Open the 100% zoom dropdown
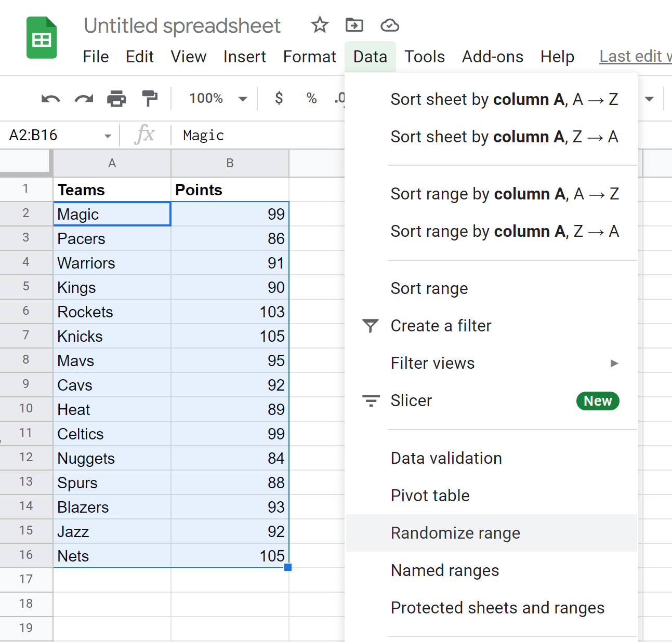 tap(218, 98)
